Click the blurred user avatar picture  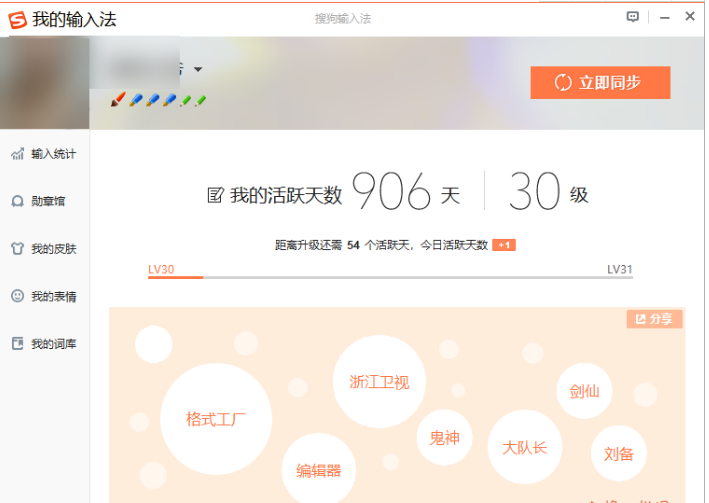[44, 83]
